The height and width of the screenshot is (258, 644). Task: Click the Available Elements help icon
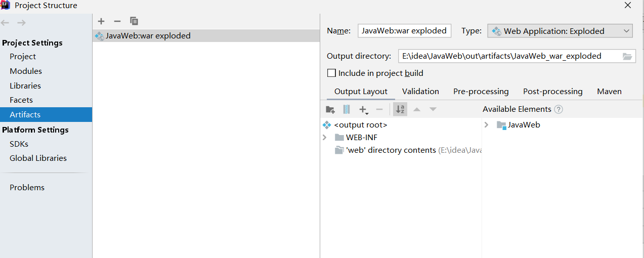pyautogui.click(x=559, y=109)
